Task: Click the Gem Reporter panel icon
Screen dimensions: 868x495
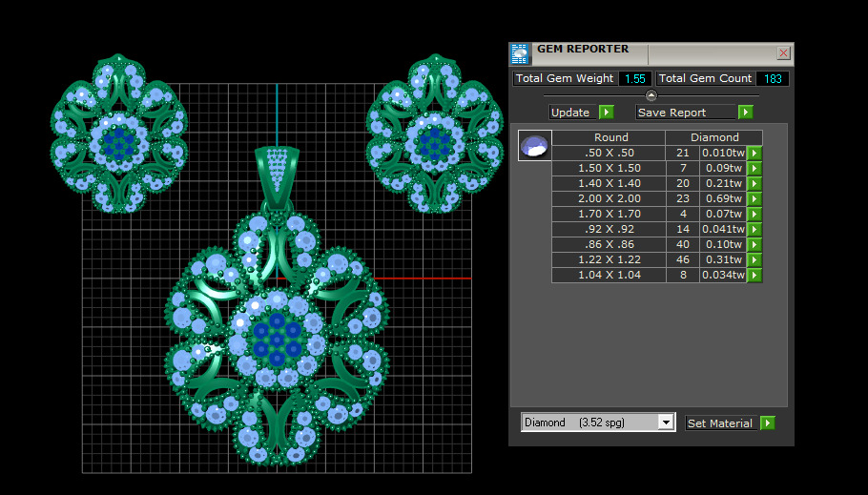Action: pyautogui.click(x=520, y=53)
